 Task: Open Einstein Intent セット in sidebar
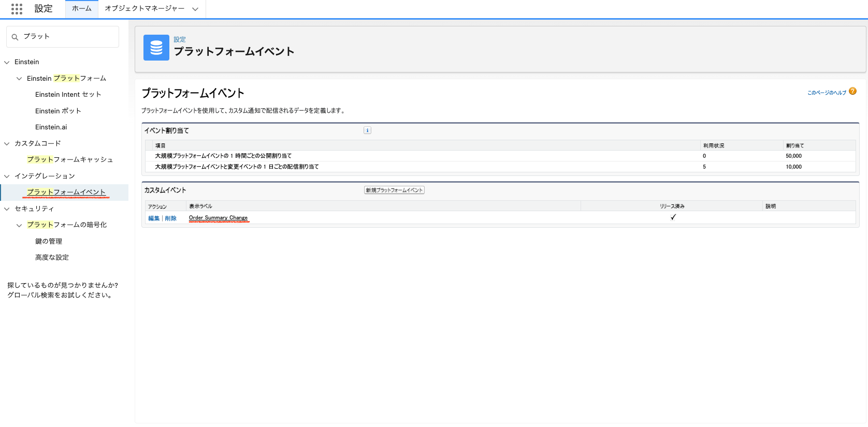pos(68,94)
